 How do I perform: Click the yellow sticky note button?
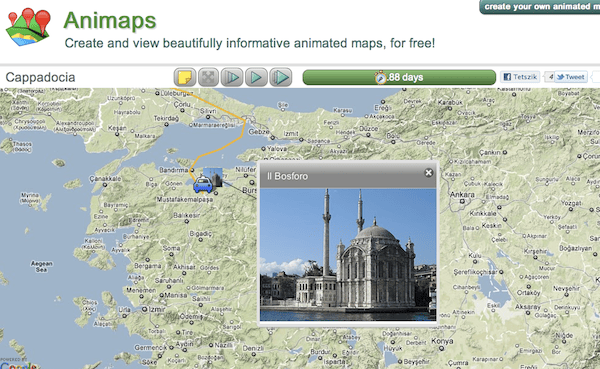(185, 77)
